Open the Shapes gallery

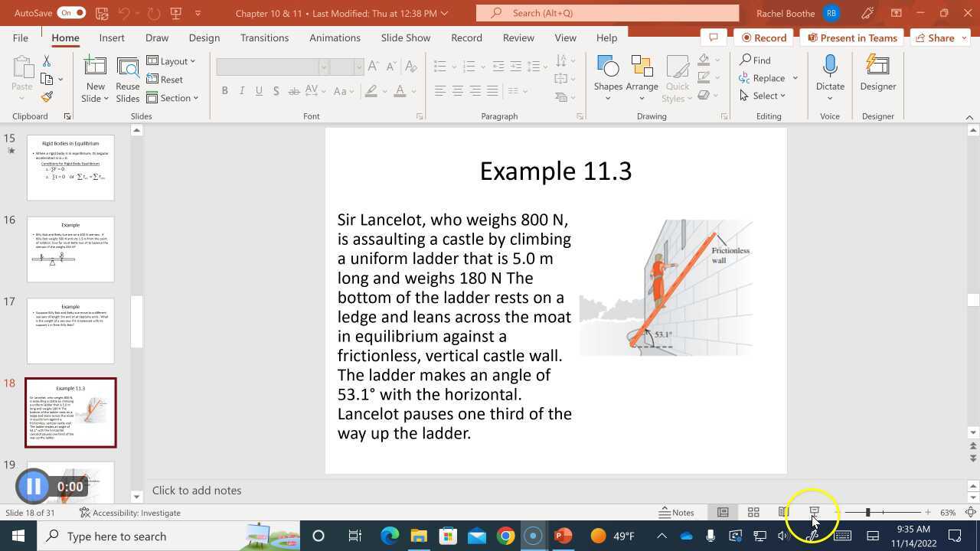(x=608, y=73)
